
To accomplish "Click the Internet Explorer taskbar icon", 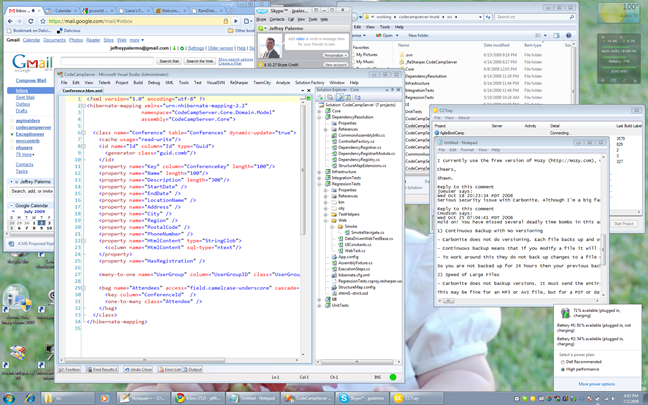I will (30, 398).
